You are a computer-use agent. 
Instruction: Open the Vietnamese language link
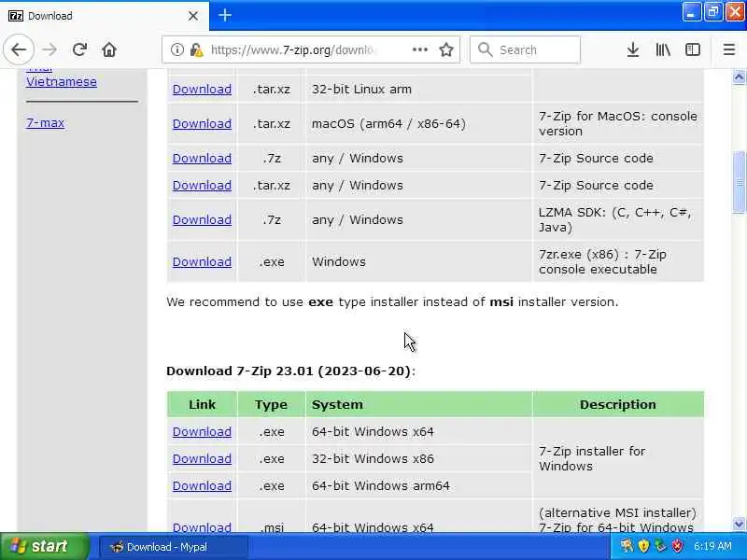pyautogui.click(x=62, y=81)
